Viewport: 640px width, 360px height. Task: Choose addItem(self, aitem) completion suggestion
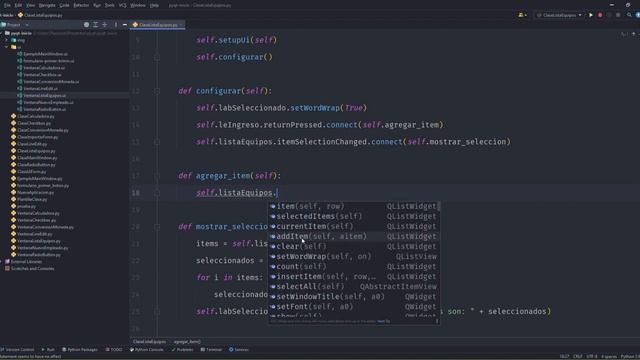(353, 236)
